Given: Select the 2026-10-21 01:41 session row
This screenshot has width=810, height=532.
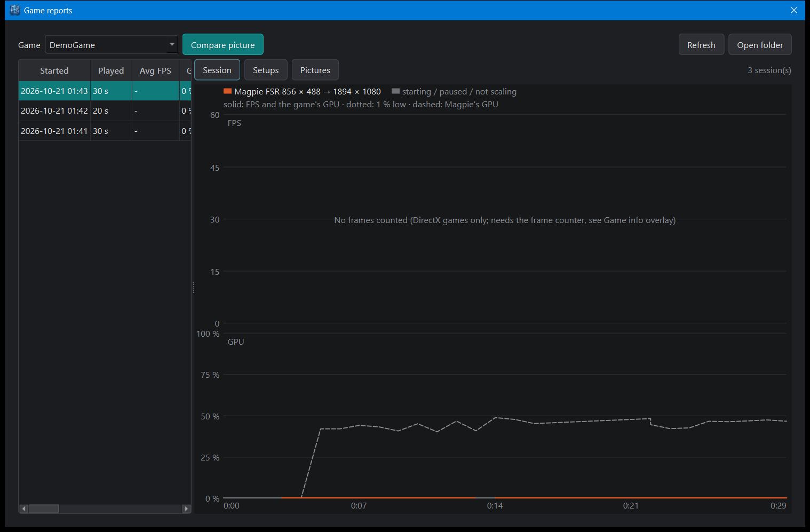Looking at the screenshot, I should click(x=105, y=131).
